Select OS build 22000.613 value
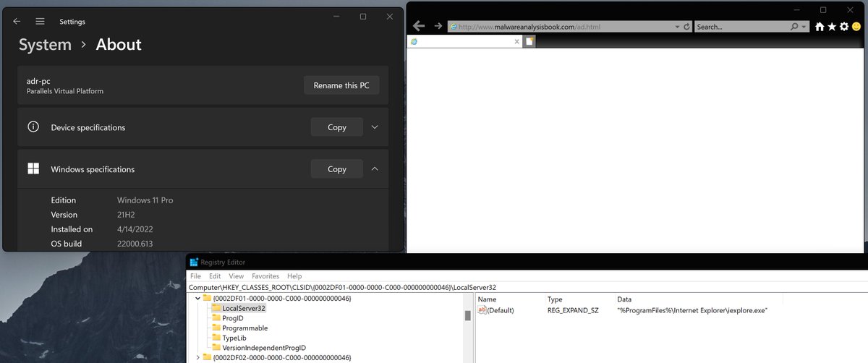The height and width of the screenshot is (363, 868). pos(135,244)
